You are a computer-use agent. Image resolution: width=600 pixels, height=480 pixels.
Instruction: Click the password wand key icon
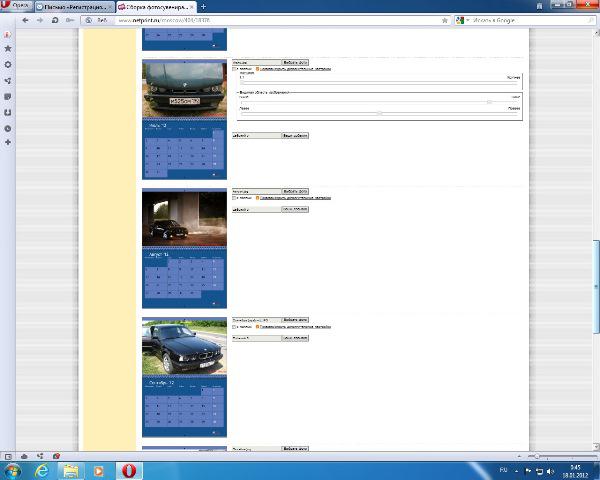coord(70,20)
